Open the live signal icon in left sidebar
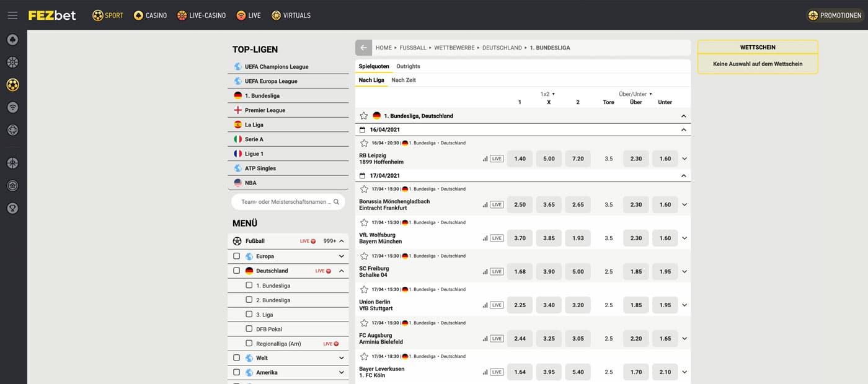Image resolution: width=868 pixels, height=384 pixels. (x=12, y=107)
